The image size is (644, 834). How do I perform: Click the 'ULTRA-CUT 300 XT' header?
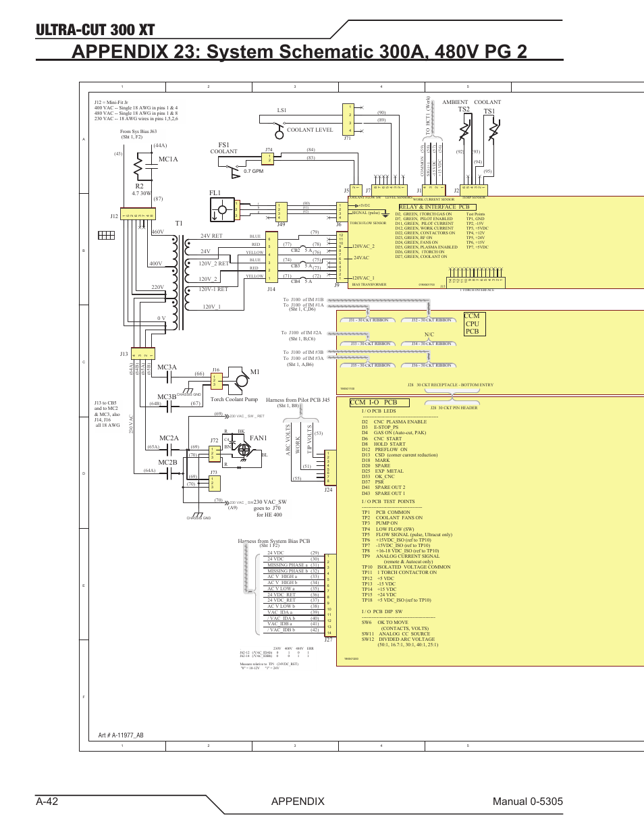95,30
